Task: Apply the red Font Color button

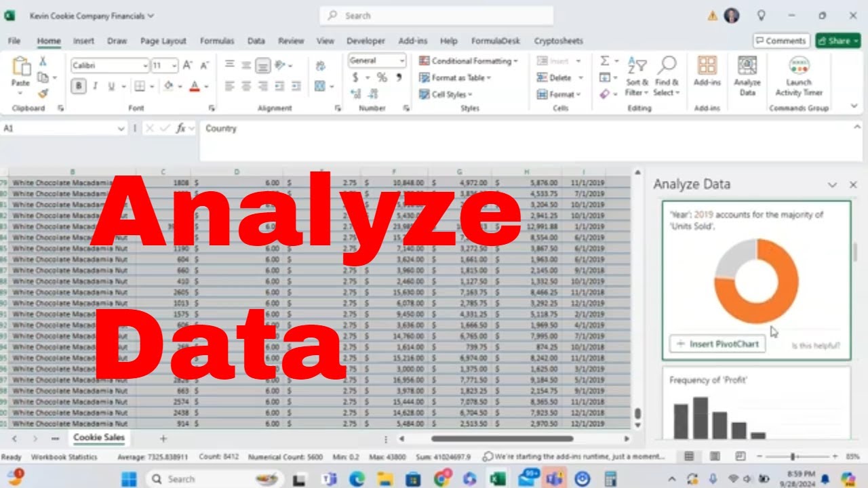Action: pos(195,86)
